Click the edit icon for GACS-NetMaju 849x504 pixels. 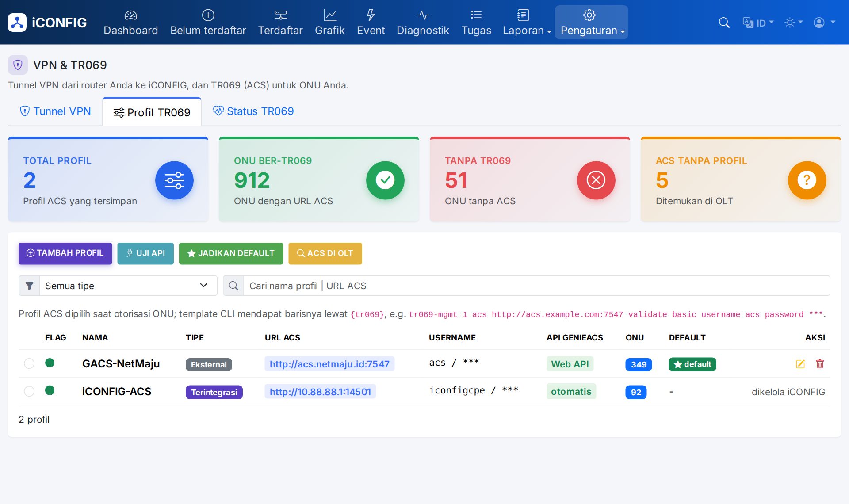click(x=800, y=364)
